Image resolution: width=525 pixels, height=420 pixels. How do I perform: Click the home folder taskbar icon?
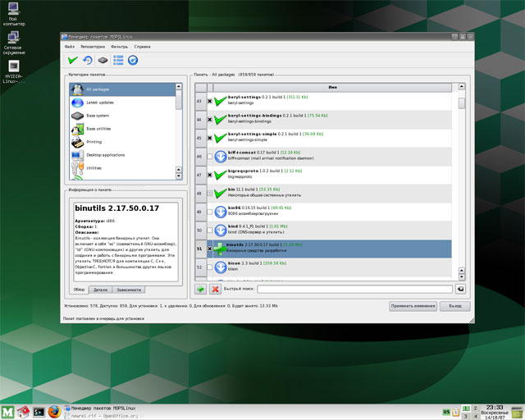pos(23,412)
